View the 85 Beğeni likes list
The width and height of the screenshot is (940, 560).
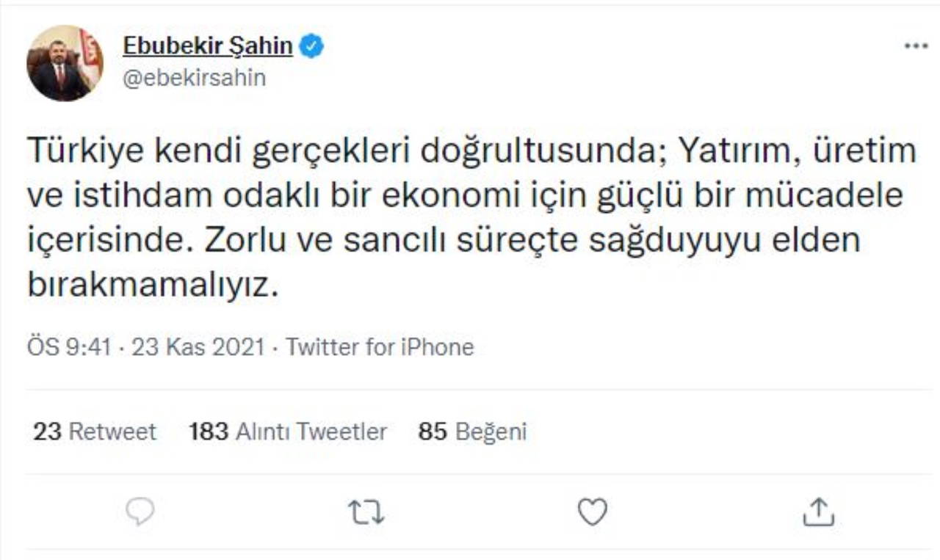472,432
